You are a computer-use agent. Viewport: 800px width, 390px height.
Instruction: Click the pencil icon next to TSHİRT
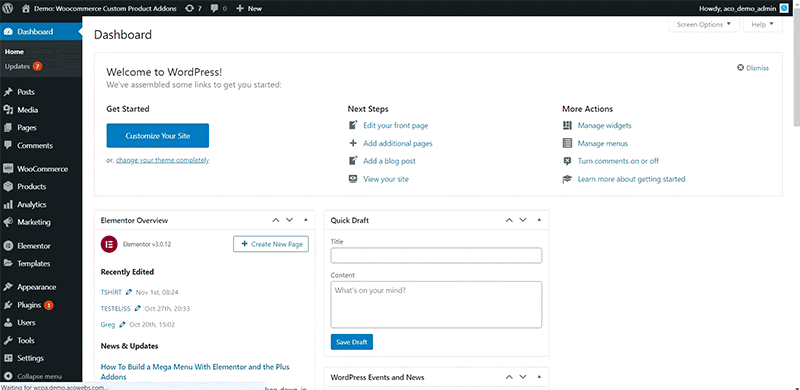click(x=129, y=292)
